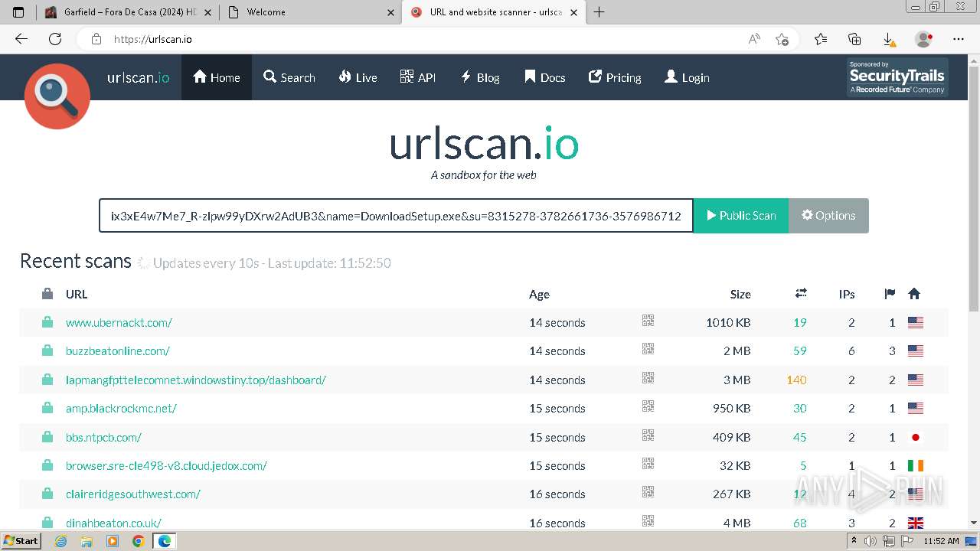
Task: Click request count 140 in windowstiny row
Action: click(796, 380)
